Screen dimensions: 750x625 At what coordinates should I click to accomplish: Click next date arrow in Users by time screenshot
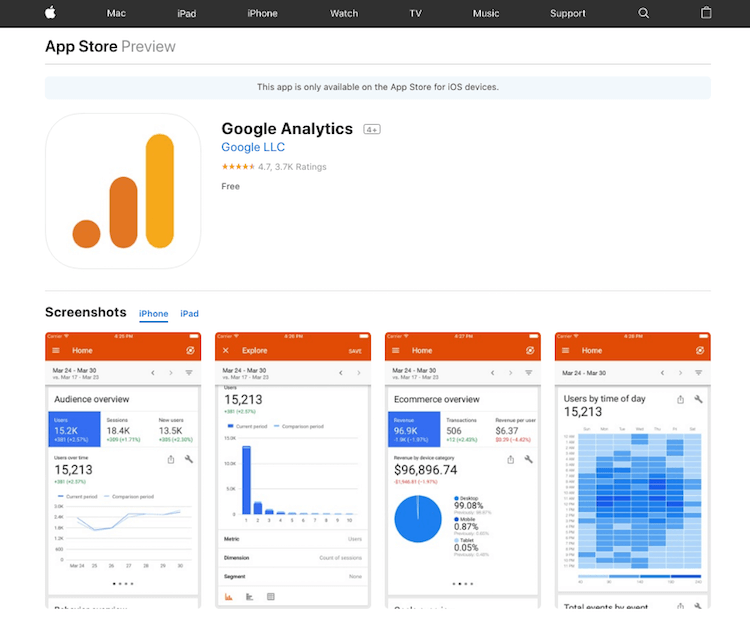(680, 373)
